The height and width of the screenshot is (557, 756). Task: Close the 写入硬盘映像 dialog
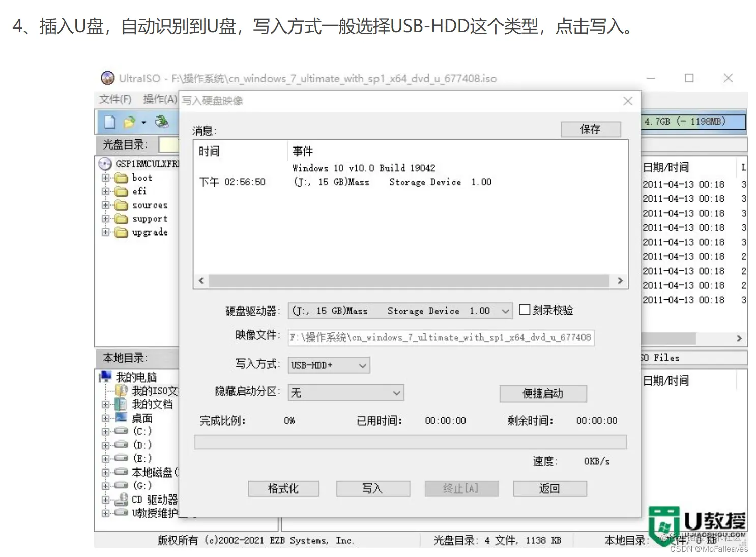click(628, 101)
